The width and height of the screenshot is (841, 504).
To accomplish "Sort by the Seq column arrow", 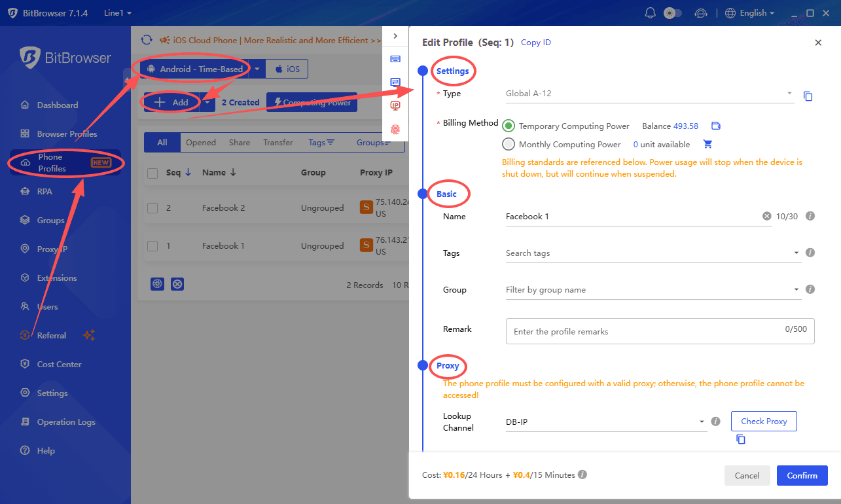I will (188, 173).
